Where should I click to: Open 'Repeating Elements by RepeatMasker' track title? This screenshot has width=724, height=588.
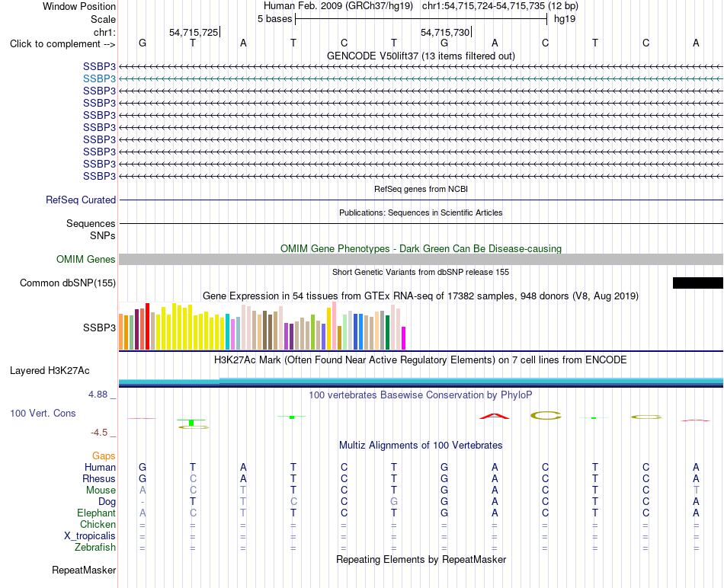(x=421, y=559)
